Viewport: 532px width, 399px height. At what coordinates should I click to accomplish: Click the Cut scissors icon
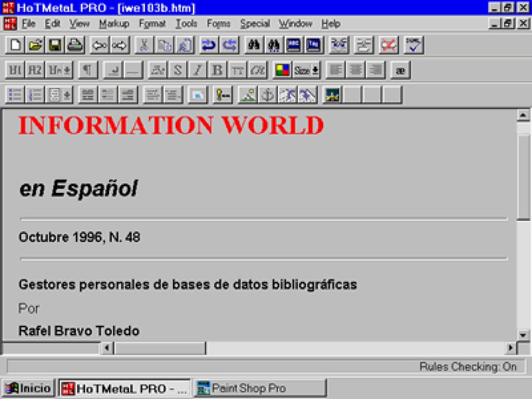(x=144, y=45)
